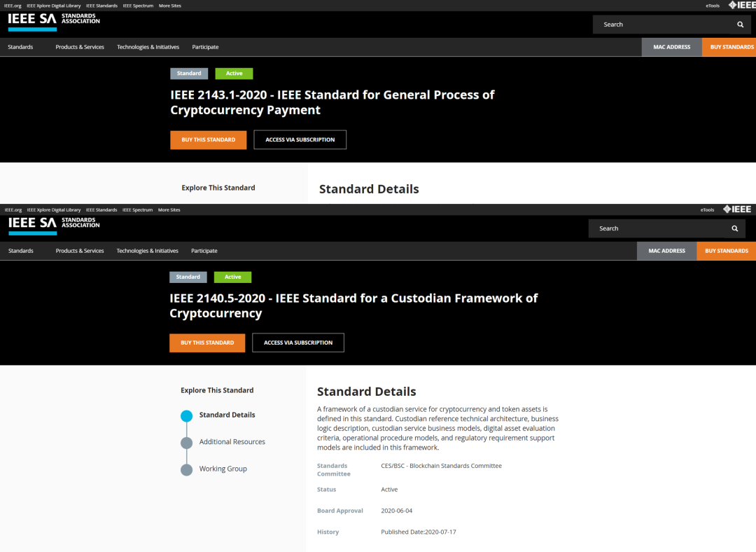
Task: Buy the IEEE 2143.1-2020 standard
Action: 209,140
